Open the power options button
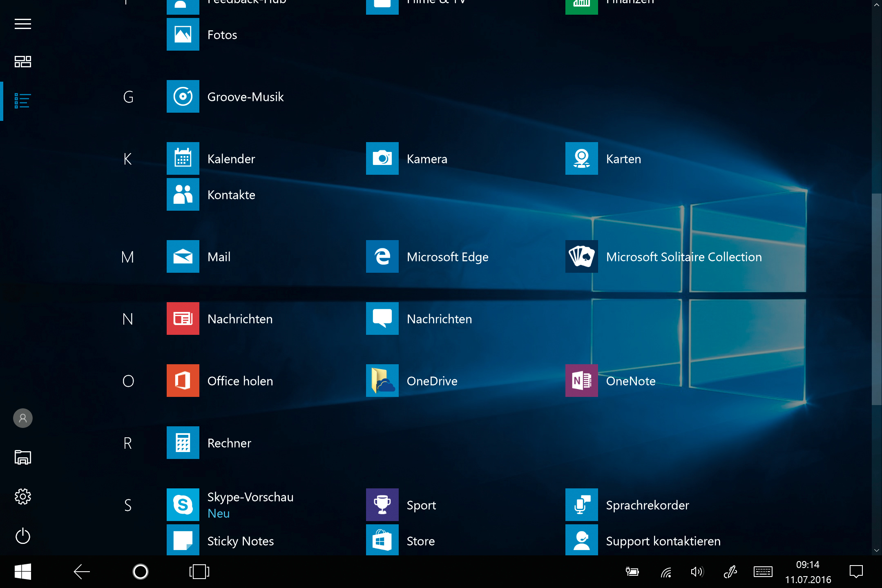 click(23, 536)
